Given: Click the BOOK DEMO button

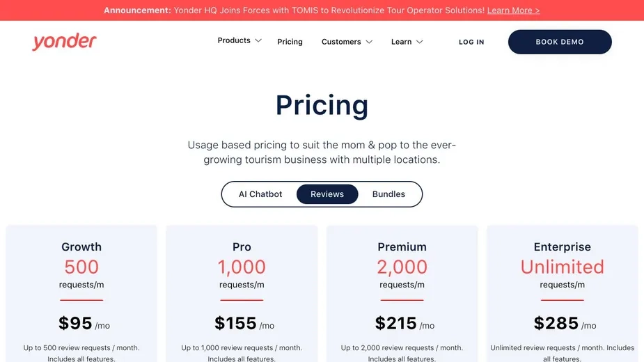Looking at the screenshot, I should click(x=560, y=42).
